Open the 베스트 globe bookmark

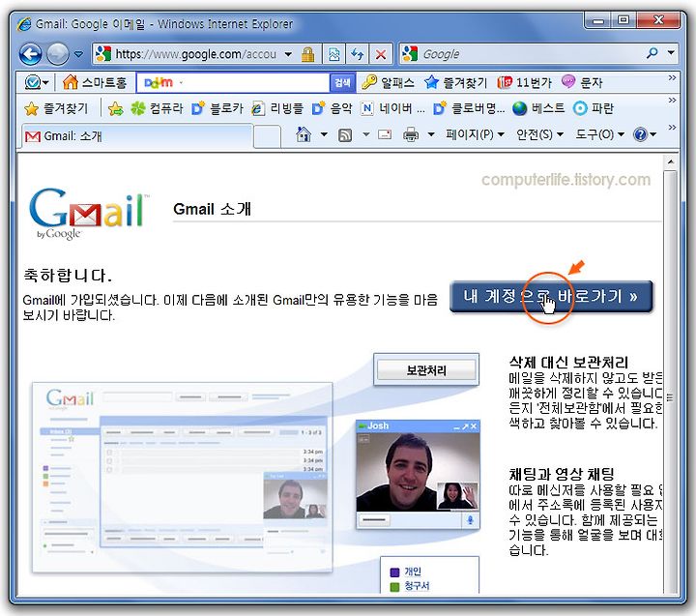pos(538,108)
